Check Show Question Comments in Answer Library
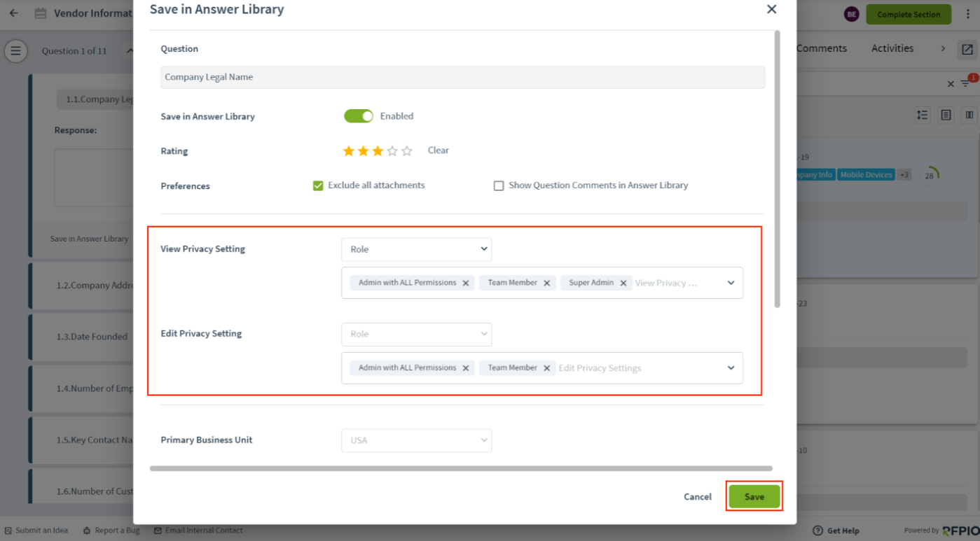This screenshot has height=541, width=980. pos(499,185)
